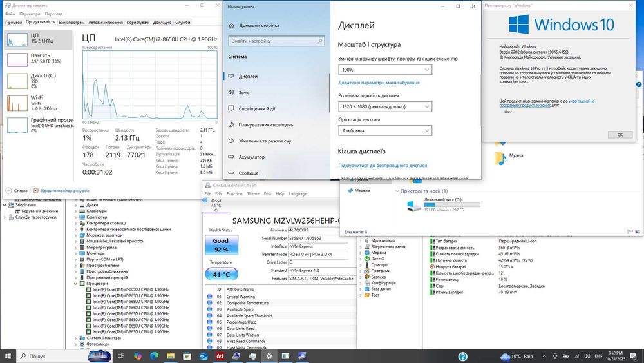Switch Explorer to large icons view
This screenshot has height=363, width=644.
638,232
